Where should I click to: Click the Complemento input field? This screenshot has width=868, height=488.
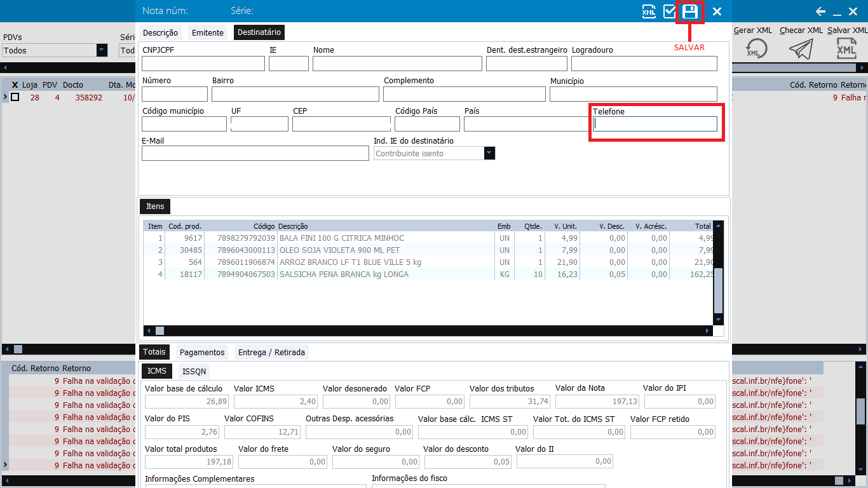pos(465,94)
